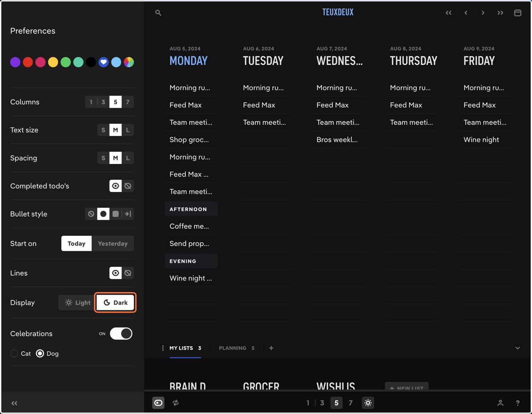Click the sync refresh icon
The height and width of the screenshot is (414, 532).
176,403
